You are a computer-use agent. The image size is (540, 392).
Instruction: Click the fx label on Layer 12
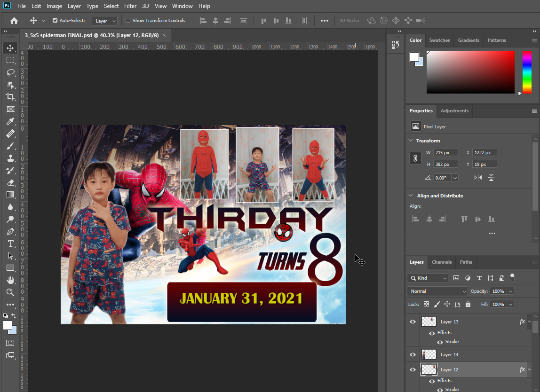point(522,369)
